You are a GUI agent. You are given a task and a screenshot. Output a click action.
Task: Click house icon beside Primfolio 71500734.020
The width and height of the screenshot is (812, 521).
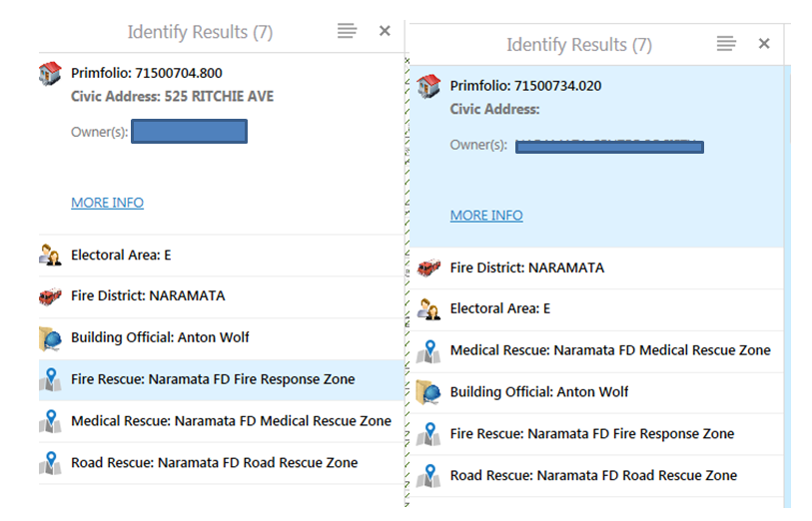(x=428, y=87)
